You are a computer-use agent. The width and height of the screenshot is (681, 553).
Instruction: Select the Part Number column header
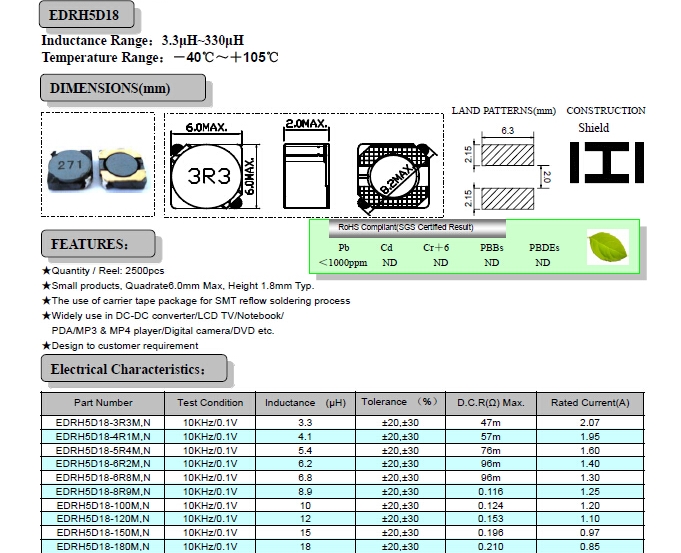pos(103,402)
